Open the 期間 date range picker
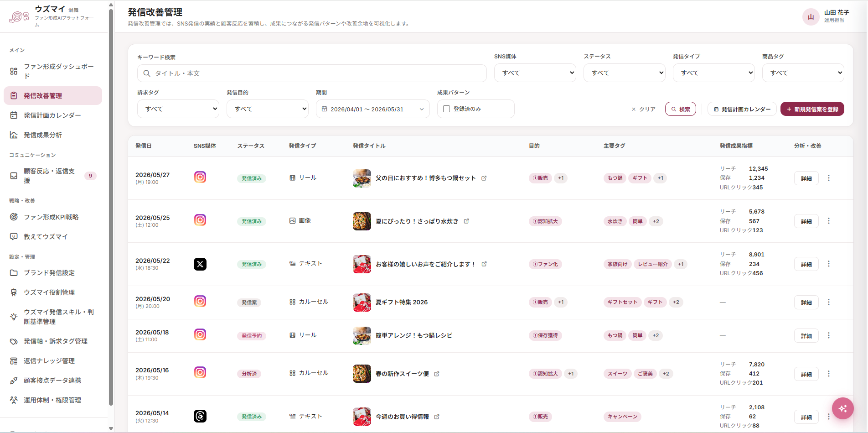Viewport: 868px width, 433px height. pyautogui.click(x=373, y=109)
